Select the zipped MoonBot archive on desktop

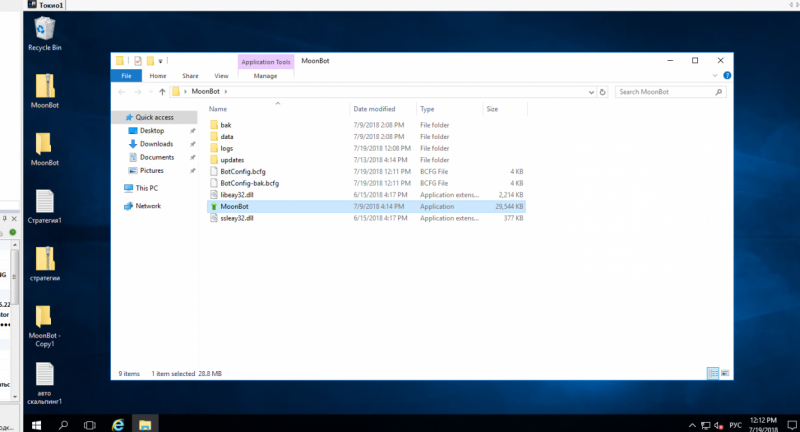coord(44,91)
